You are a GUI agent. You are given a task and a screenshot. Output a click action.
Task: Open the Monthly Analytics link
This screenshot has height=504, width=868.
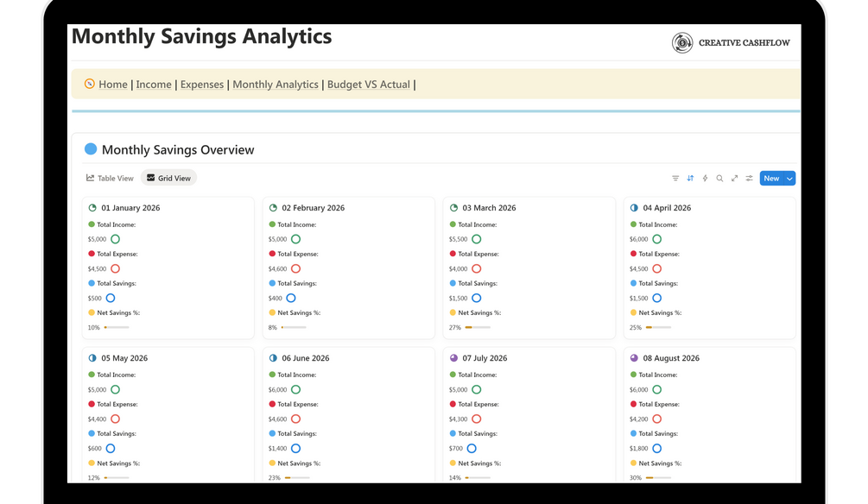[x=276, y=85]
